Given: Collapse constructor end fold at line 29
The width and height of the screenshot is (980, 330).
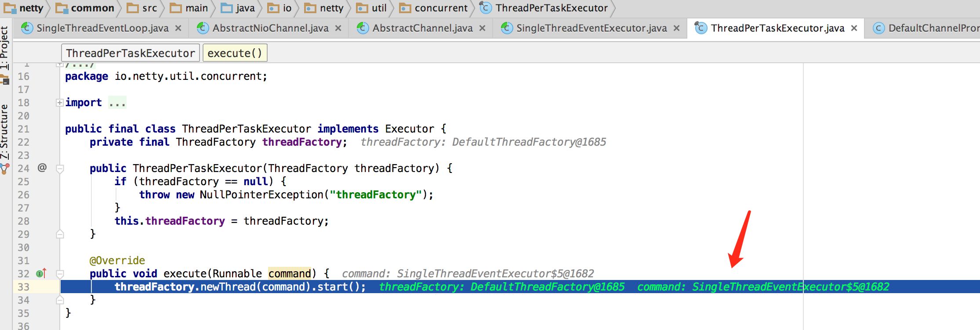Looking at the screenshot, I should tap(60, 234).
